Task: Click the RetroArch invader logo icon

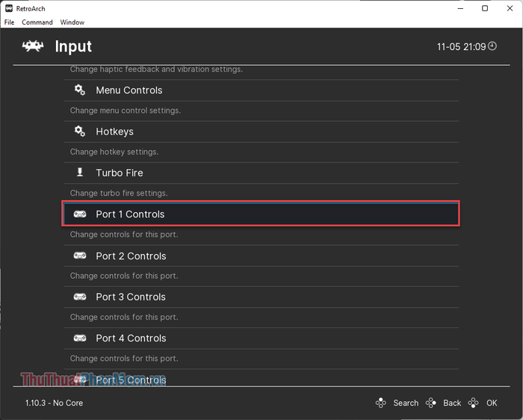Action: click(x=33, y=46)
